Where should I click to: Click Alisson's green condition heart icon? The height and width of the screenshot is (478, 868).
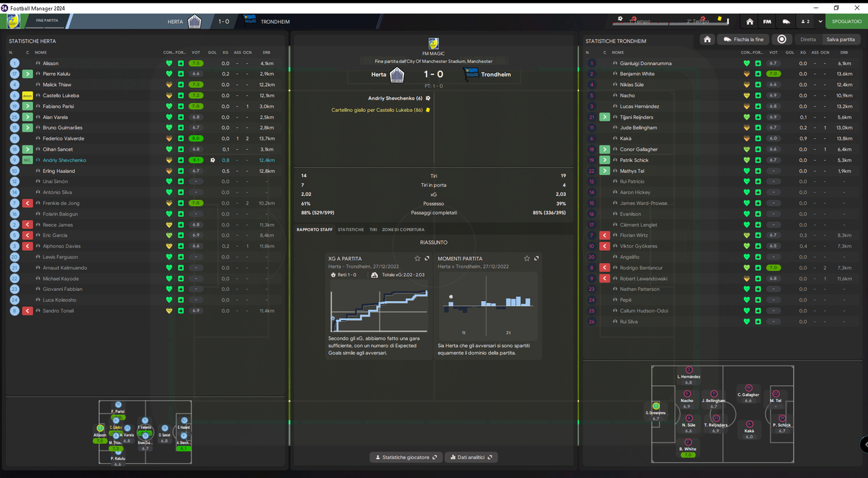point(169,63)
